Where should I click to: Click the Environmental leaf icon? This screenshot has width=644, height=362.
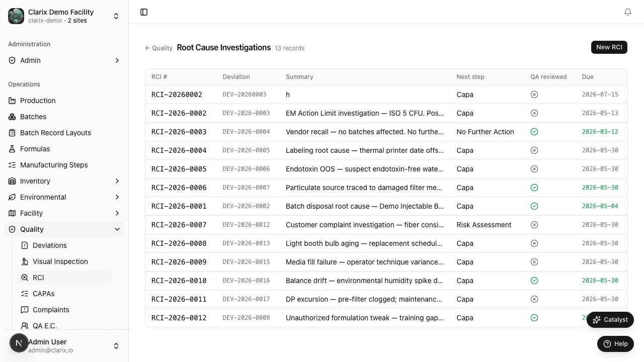12,197
